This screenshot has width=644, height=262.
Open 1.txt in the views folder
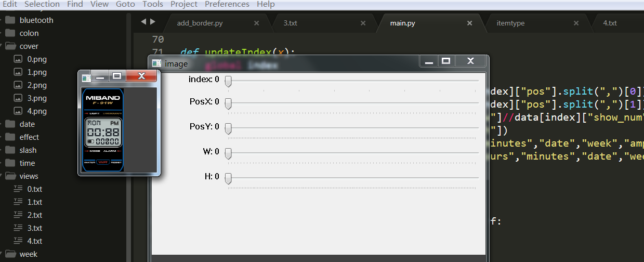[x=35, y=202]
